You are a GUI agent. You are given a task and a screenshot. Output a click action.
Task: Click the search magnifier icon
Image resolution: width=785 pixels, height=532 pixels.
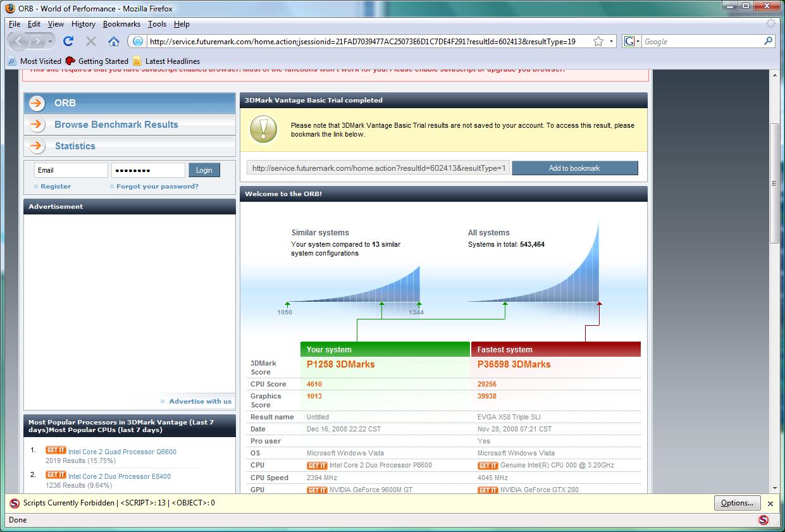coord(768,41)
